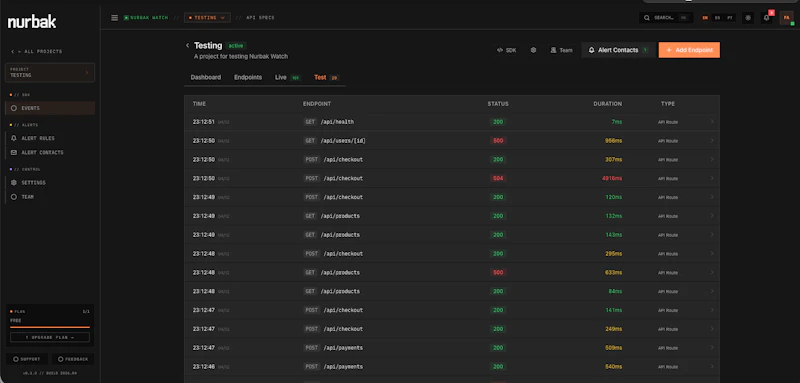This screenshot has width=800, height=383.
Task: Click the active status badge beside Testing
Action: tap(236, 46)
